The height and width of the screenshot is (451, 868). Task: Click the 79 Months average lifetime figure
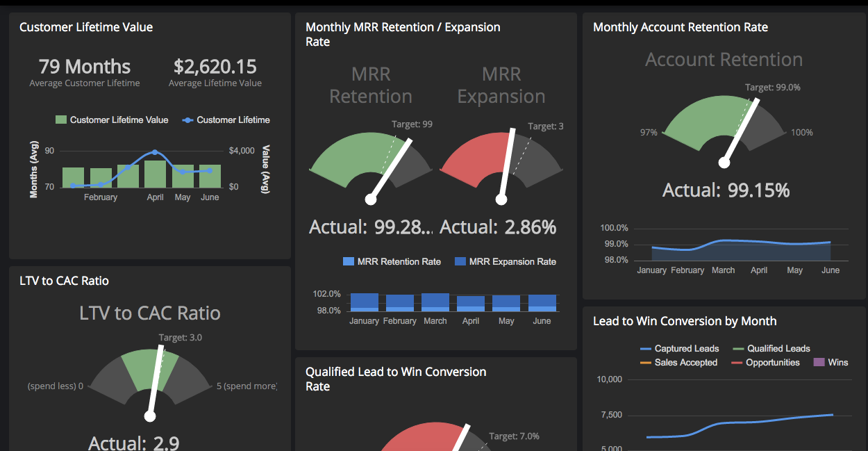85,67
